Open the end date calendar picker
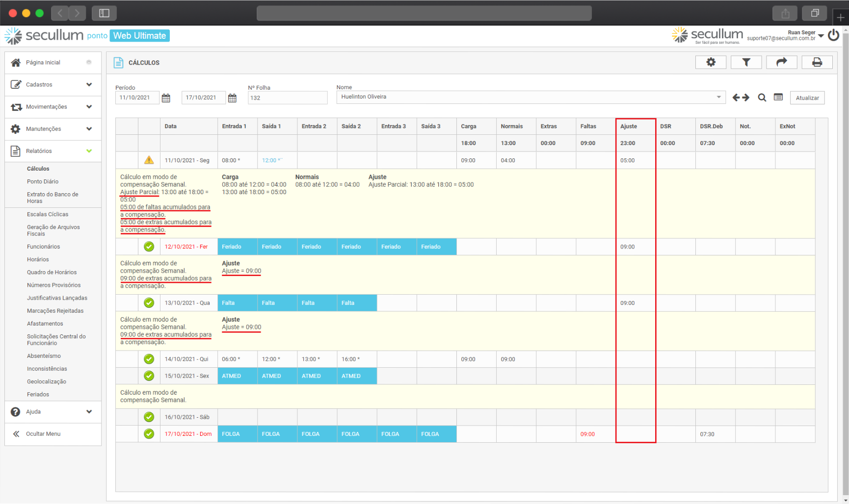Screen dimensions: 849x504 (232, 98)
